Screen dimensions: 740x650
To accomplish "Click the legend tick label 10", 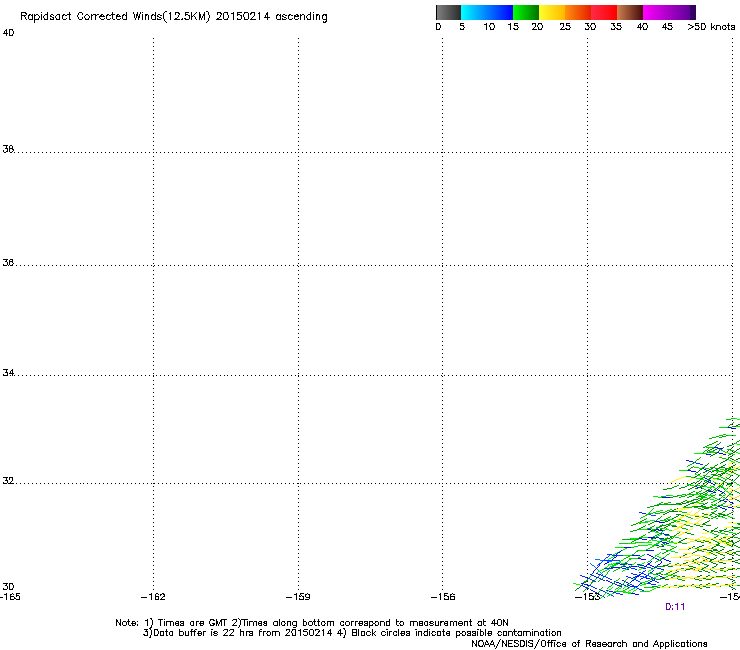I will (489, 27).
